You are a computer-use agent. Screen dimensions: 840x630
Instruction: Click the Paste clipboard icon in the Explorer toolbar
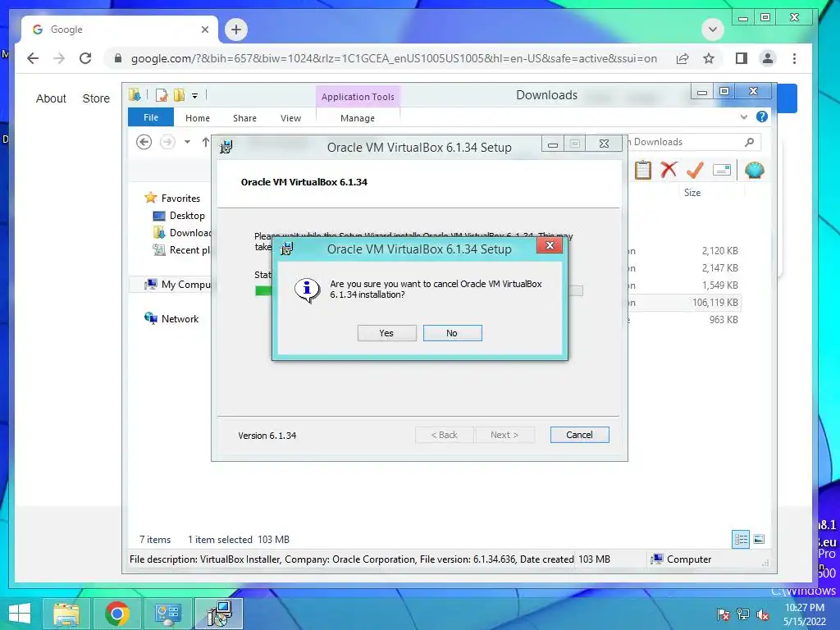pos(643,171)
